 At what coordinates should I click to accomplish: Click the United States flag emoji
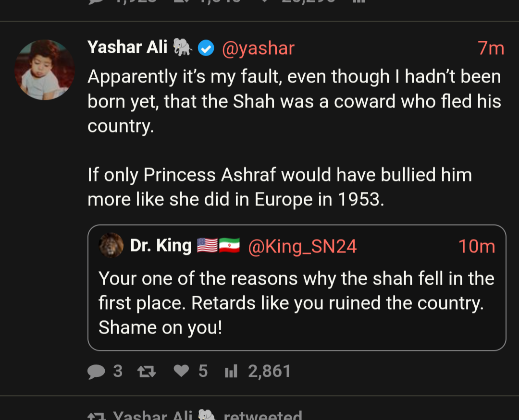(x=207, y=246)
